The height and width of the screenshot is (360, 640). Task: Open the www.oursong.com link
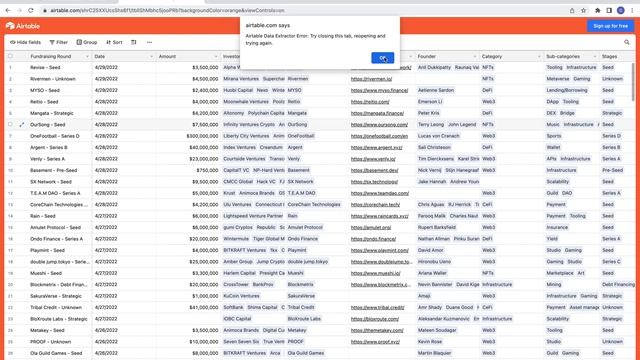click(379, 124)
